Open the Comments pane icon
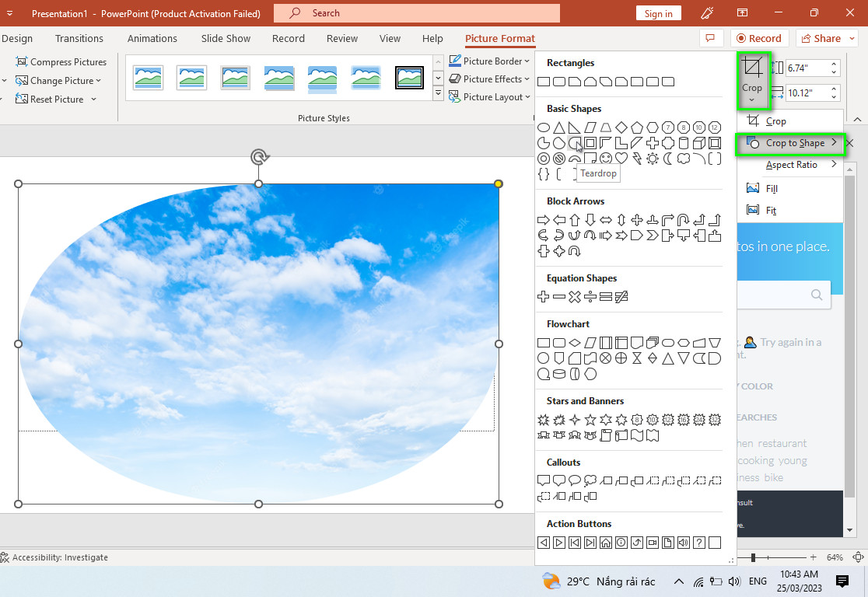This screenshot has height=597, width=868. coord(711,38)
